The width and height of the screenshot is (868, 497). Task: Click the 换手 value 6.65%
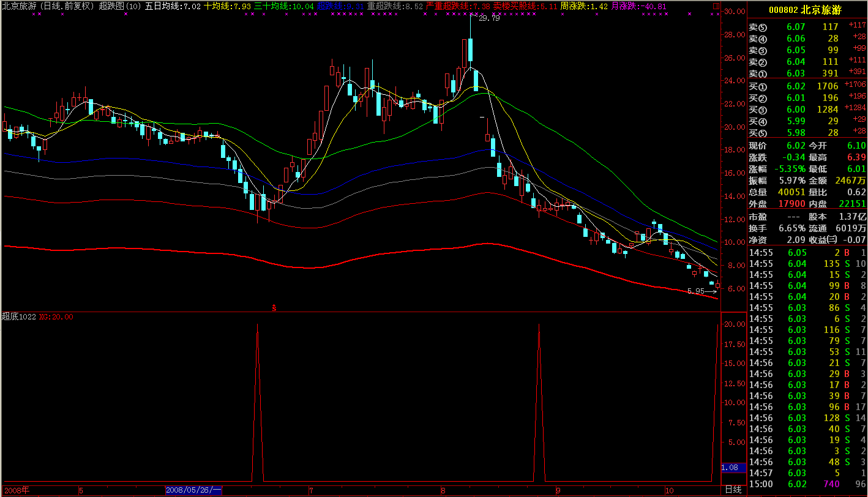[x=792, y=228]
